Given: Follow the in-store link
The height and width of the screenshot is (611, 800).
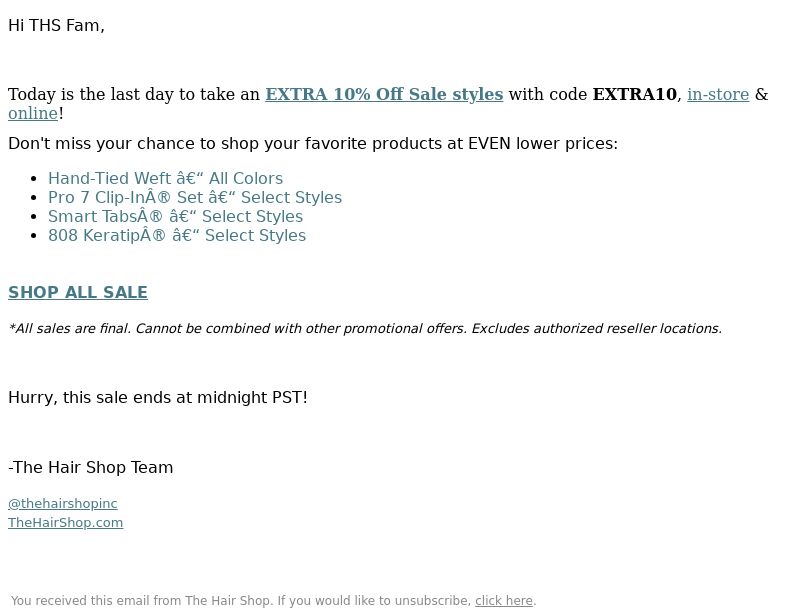Looking at the screenshot, I should coord(718,94).
